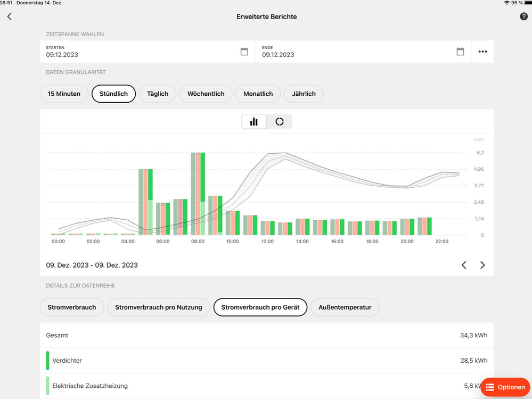The image size is (532, 399).
Task: Choose Wöchentlich data granularity
Action: pos(206,94)
